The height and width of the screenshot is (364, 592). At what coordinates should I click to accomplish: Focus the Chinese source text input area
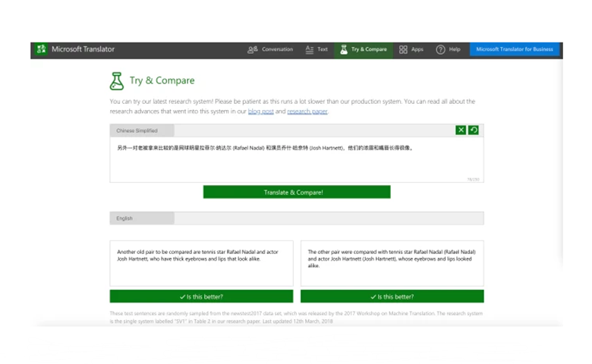pyautogui.click(x=297, y=159)
